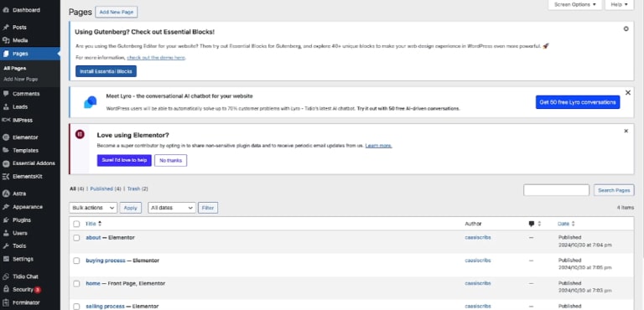Check the about page checkbox

pos(76,238)
